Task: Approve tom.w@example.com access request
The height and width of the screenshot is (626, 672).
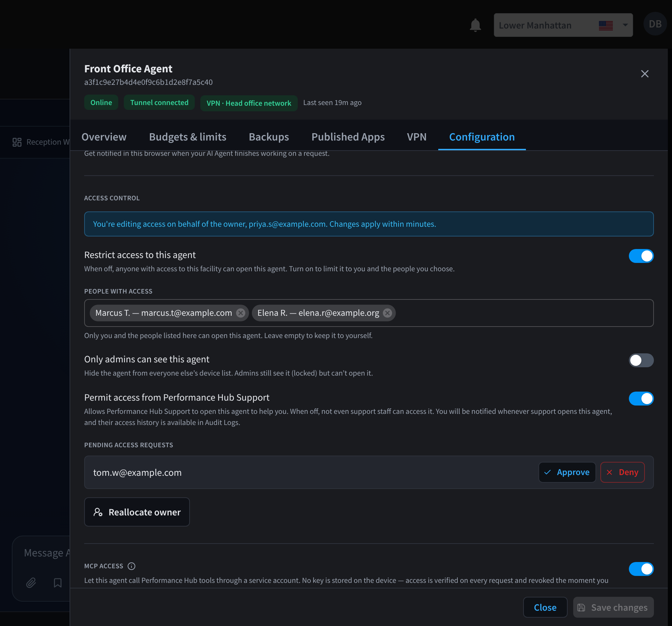Action: point(567,472)
